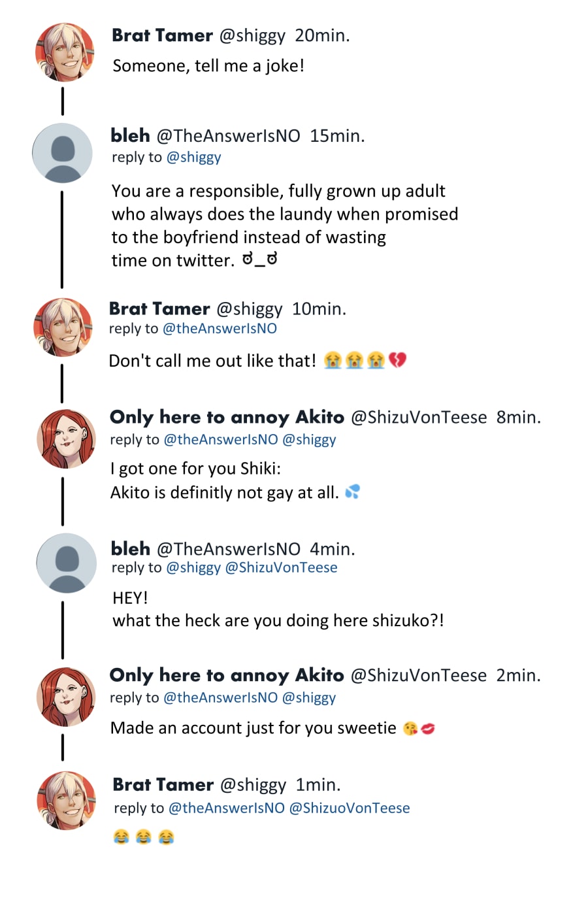Screen dimensions: 588x902
Task: Open bleh's gray default avatar on the 15min reply
Action: coord(62,153)
